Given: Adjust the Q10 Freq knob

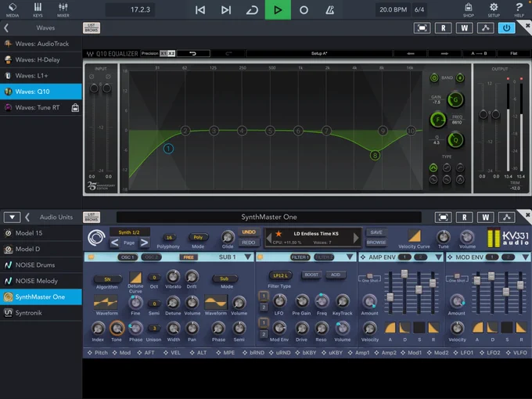Looking at the screenshot, I should 437,120.
